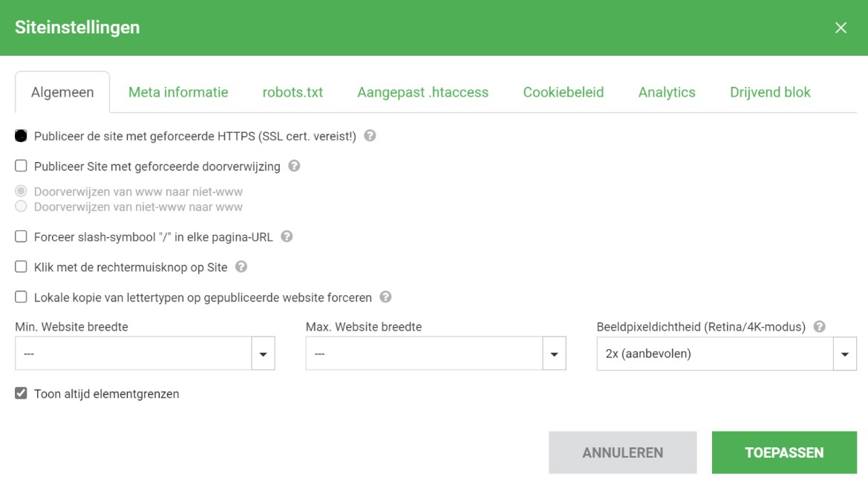Click Max. Website breedte value field

click(x=424, y=354)
